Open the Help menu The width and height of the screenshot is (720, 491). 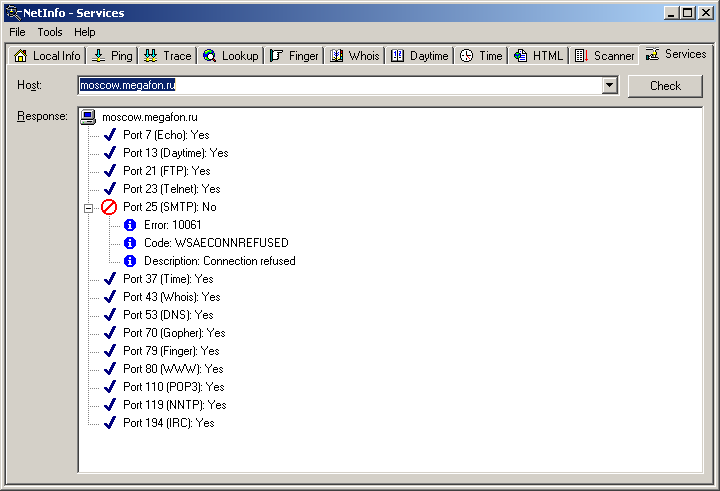(85, 32)
